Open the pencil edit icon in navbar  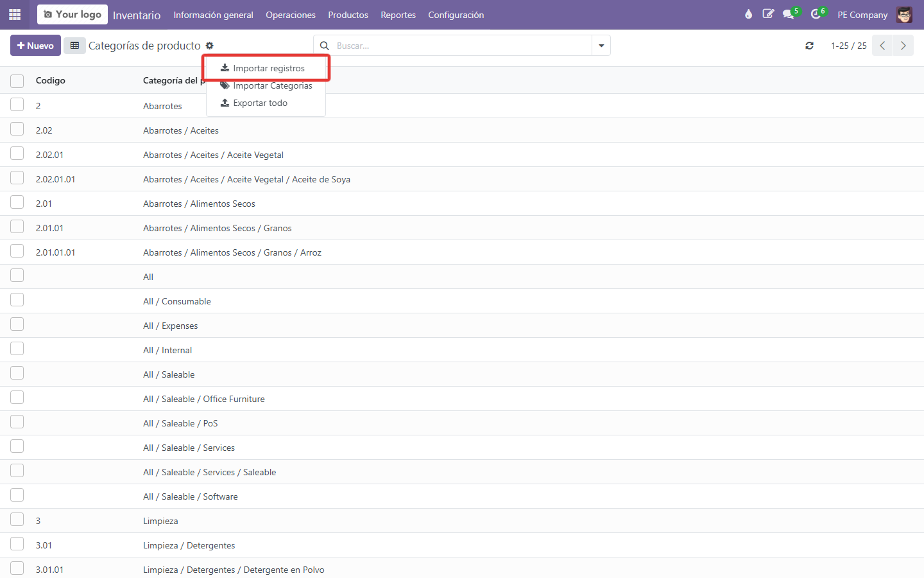768,14
